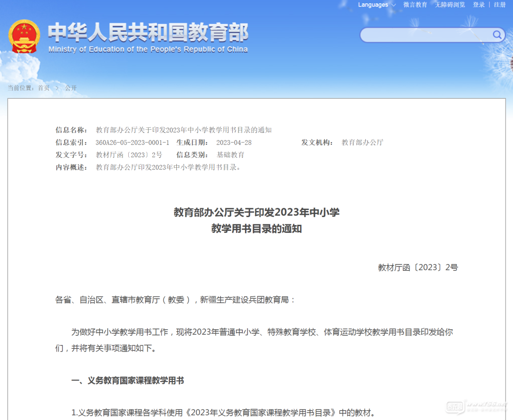Click the 基础教育 information category value
The width and height of the screenshot is (513, 420).
coord(230,155)
